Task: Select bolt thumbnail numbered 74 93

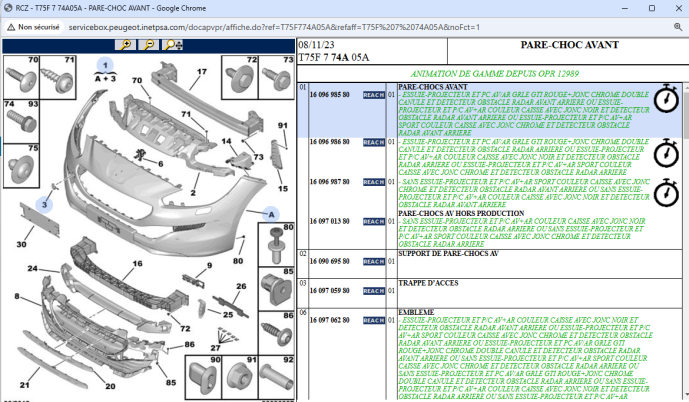Action: [21, 122]
